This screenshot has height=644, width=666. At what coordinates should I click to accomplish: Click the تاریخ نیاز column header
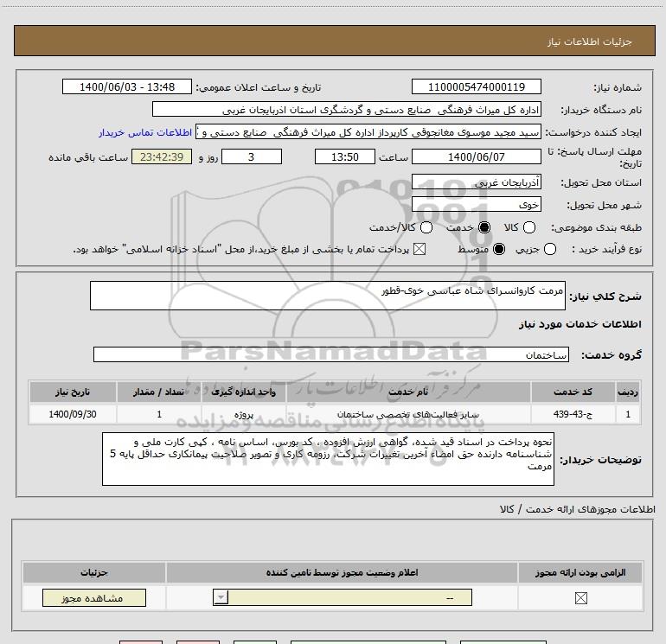point(73,392)
